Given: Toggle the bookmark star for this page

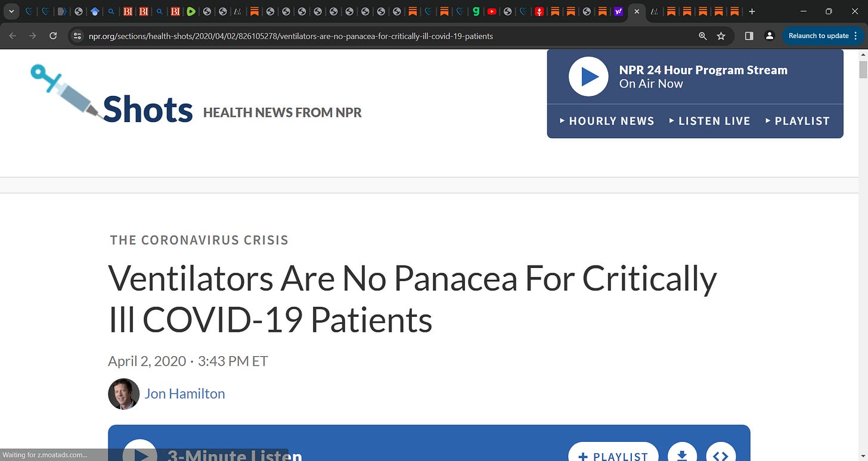Looking at the screenshot, I should click(x=721, y=36).
